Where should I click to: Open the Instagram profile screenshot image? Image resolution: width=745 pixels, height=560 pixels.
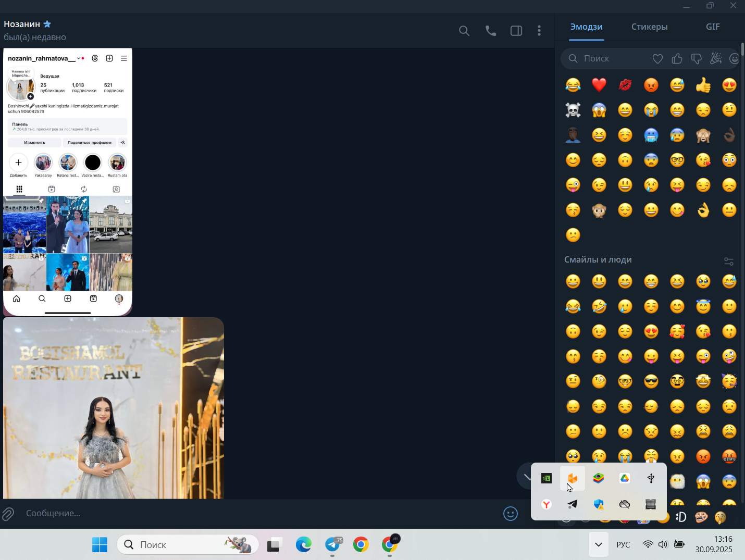point(68,182)
